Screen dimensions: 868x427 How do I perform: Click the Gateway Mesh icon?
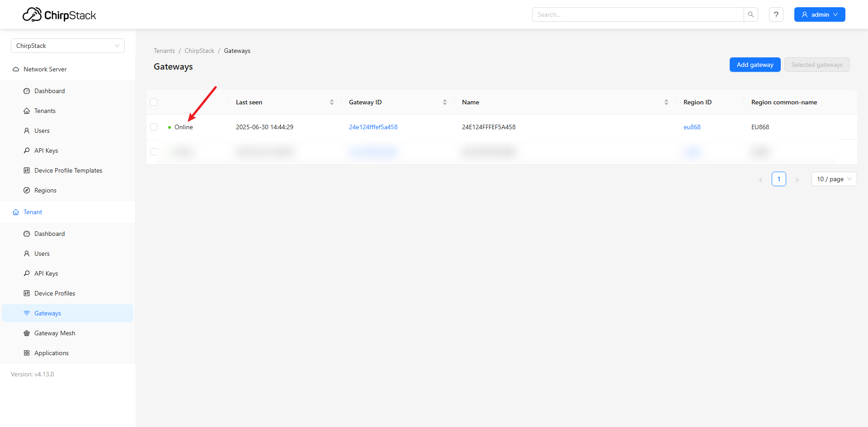pyautogui.click(x=27, y=333)
